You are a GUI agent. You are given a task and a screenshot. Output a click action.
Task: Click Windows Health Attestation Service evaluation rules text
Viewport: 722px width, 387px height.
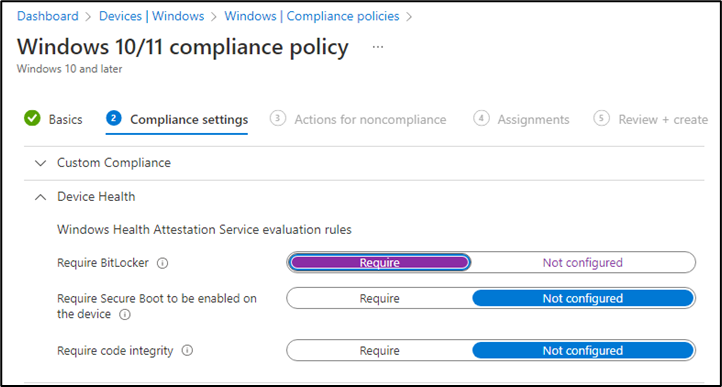tap(204, 229)
